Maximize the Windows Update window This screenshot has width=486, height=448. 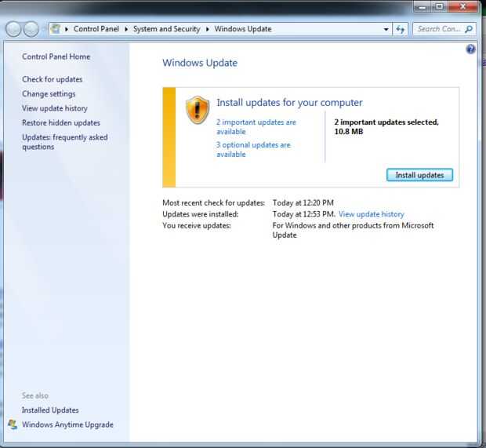[439, 6]
